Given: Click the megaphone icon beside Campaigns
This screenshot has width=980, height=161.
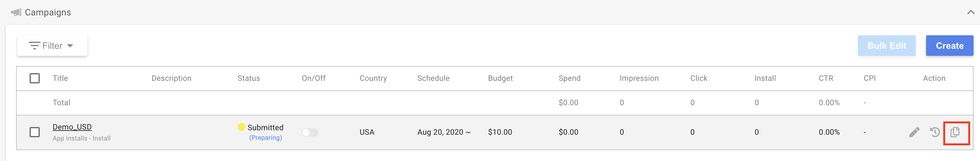Looking at the screenshot, I should pos(16,13).
